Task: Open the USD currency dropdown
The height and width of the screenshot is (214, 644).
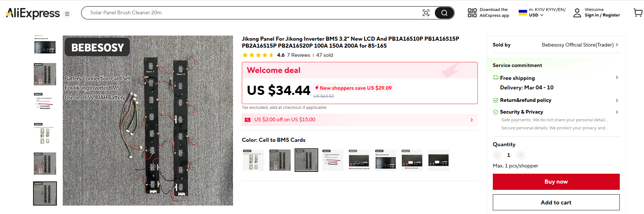Action: tap(536, 15)
